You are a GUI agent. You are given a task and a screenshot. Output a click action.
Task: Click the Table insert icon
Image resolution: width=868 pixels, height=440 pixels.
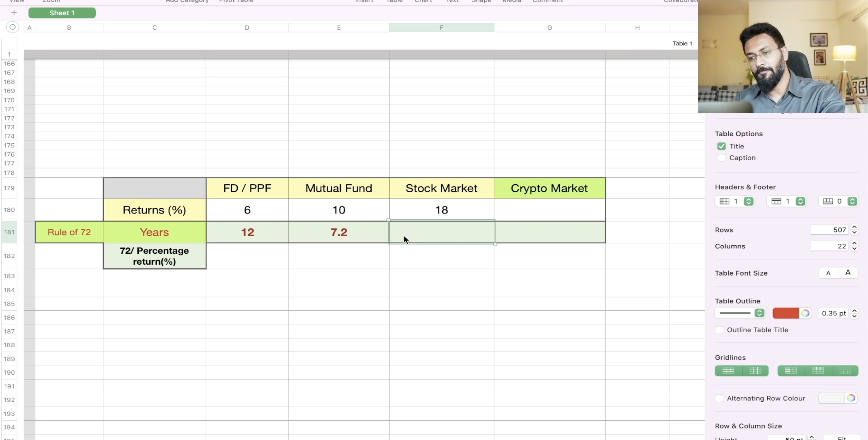394,2
